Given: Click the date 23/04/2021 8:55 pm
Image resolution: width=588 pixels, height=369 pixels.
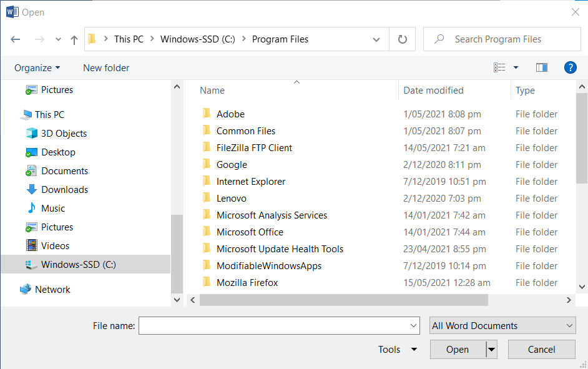Looking at the screenshot, I should (x=444, y=249).
